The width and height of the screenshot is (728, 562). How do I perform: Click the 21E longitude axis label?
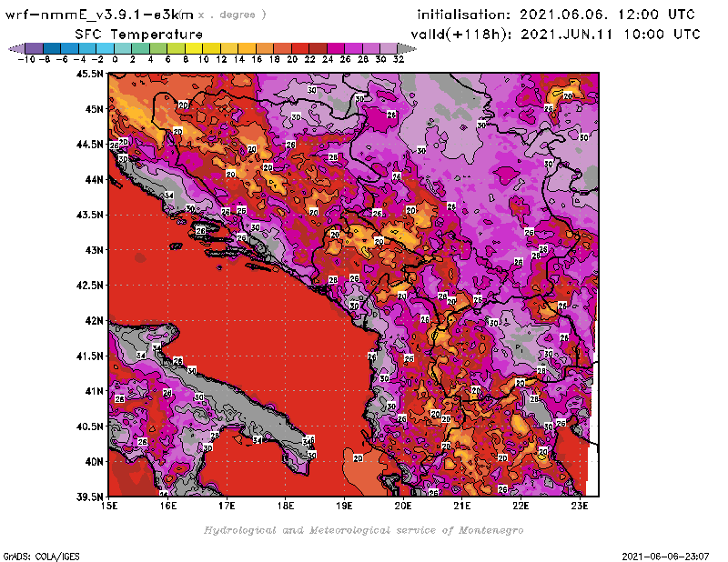click(462, 506)
